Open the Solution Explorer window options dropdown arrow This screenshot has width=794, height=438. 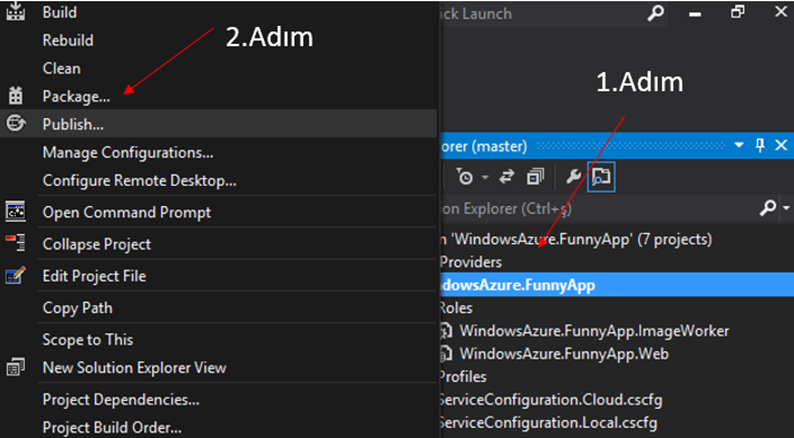[x=739, y=146]
